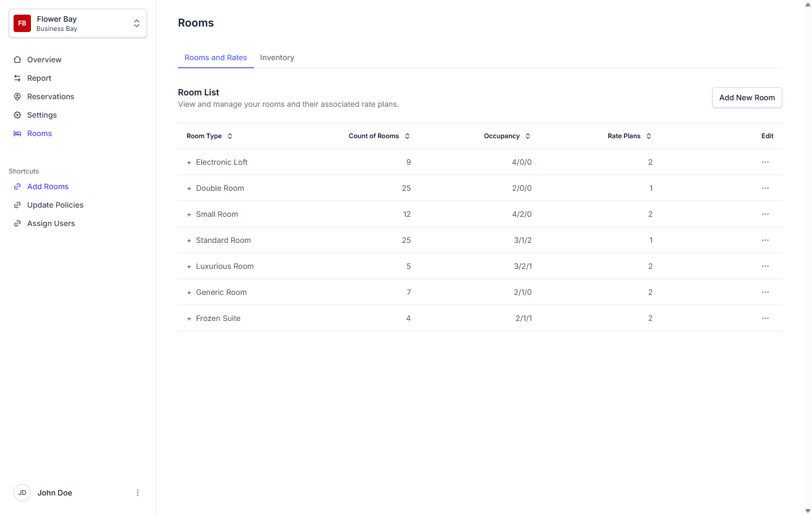
Task: Open three-dot edit menu for Frozen Suite
Action: tap(765, 318)
